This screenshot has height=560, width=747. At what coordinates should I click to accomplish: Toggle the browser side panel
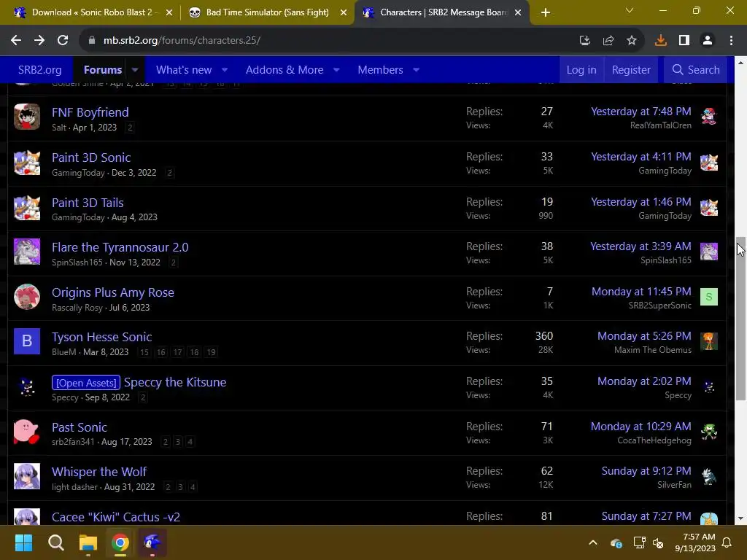684,41
